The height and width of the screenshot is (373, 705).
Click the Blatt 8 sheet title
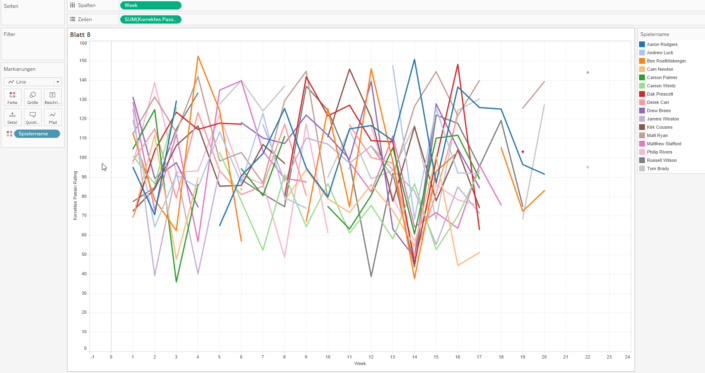click(x=80, y=35)
